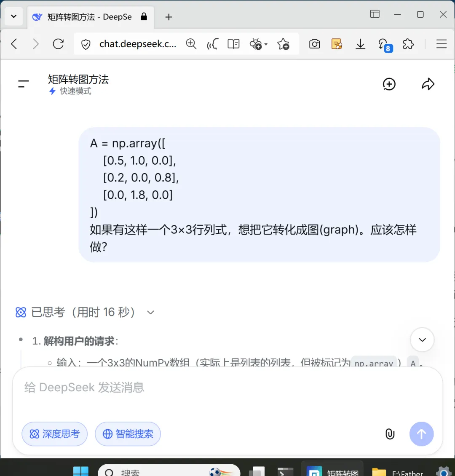The height and width of the screenshot is (476, 455).
Task: Start the read aloud icon
Action: (x=212, y=44)
